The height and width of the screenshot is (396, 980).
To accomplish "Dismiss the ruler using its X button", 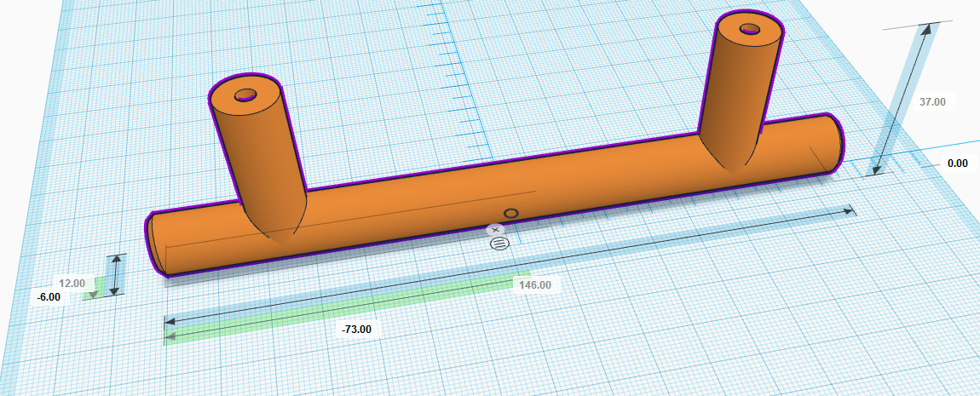I will [x=495, y=230].
